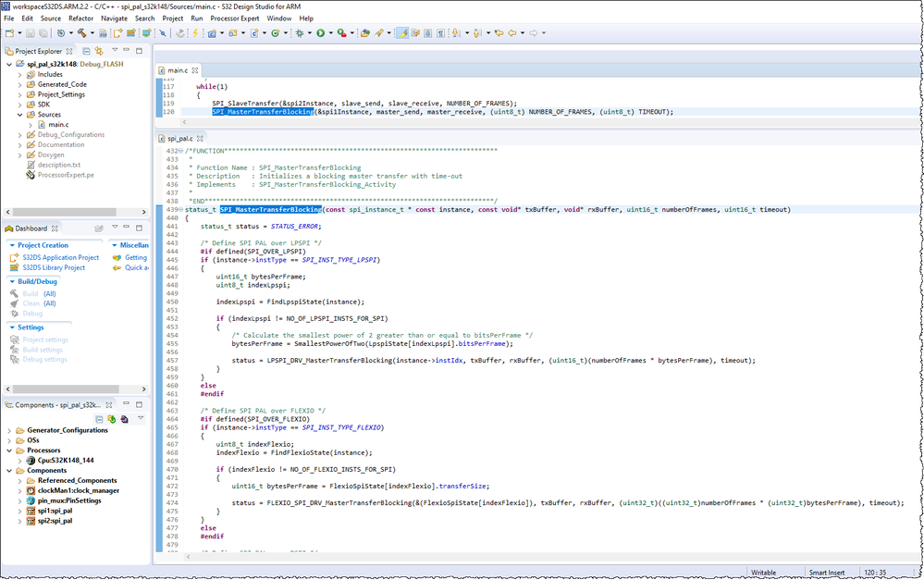Image resolution: width=924 pixels, height=580 pixels.
Task: Click S32DS Library Project link
Action: [x=54, y=267]
